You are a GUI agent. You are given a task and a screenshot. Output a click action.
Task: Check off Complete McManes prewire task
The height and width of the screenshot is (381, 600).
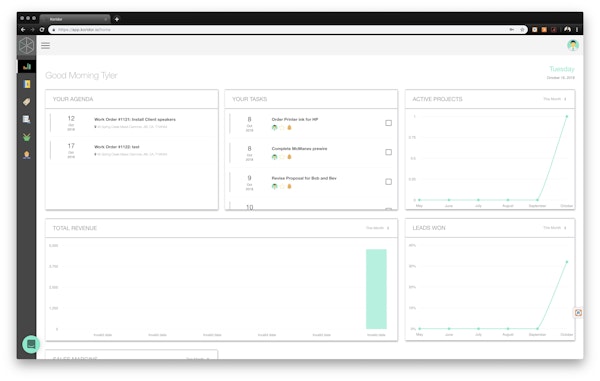(388, 152)
